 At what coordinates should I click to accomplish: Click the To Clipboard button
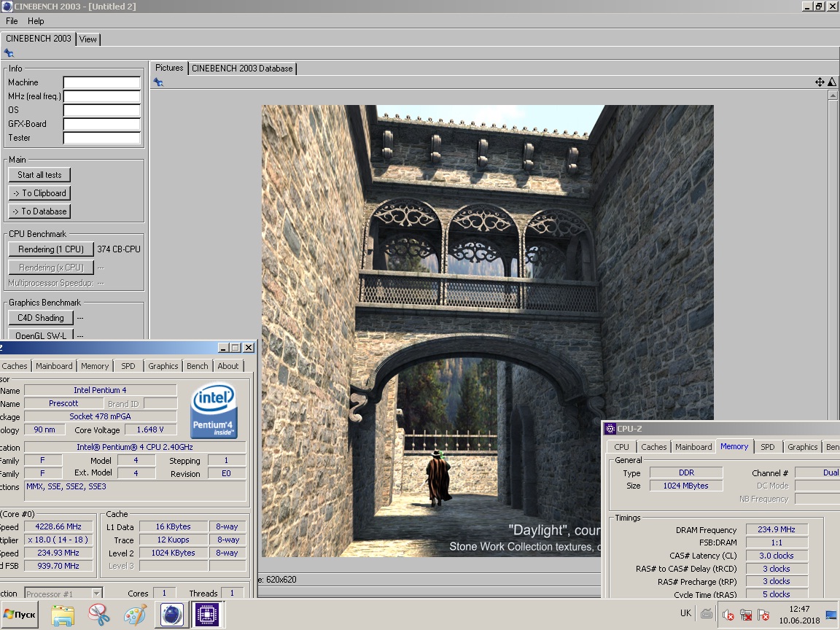39,192
